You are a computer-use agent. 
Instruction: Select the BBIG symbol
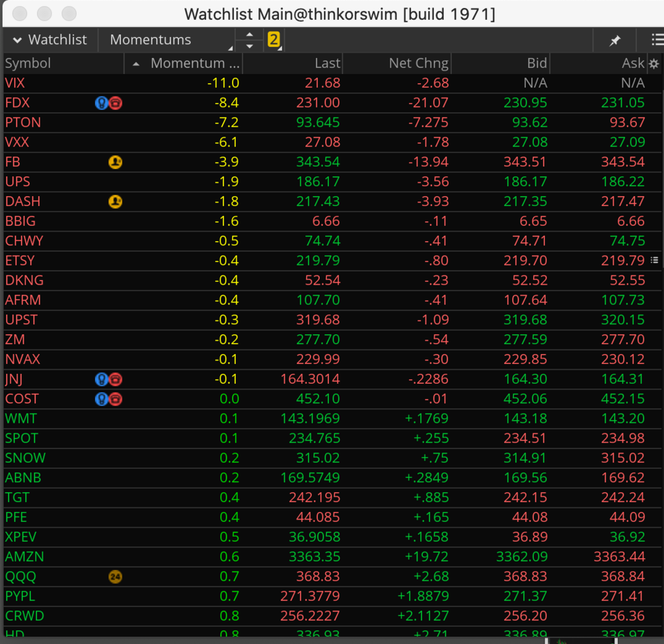(20, 221)
